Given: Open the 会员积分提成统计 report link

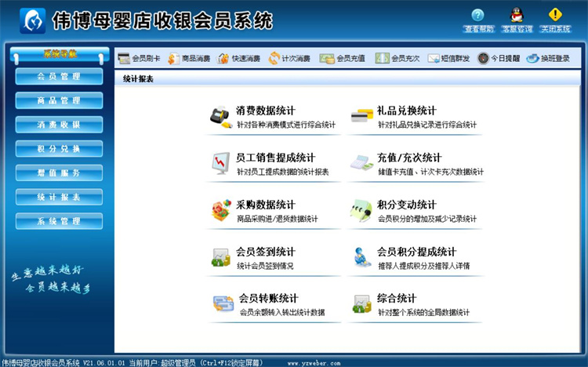Looking at the screenshot, I should coord(416,252).
